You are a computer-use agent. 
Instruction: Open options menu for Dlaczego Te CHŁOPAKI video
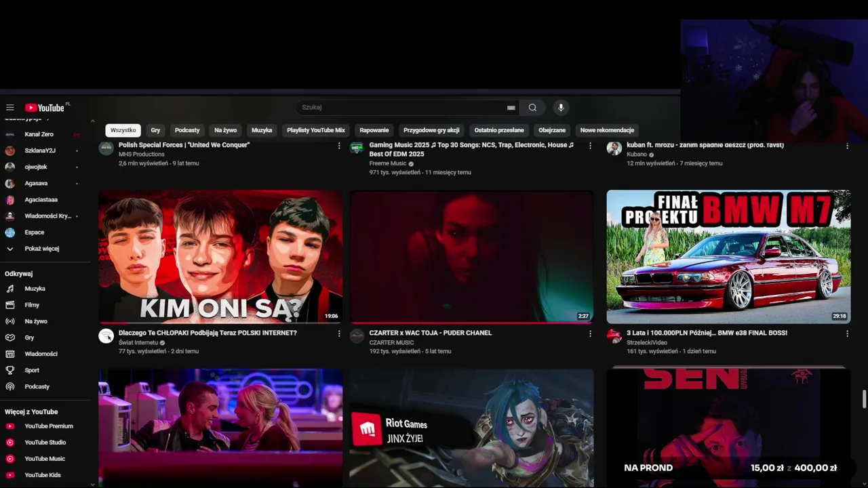coord(339,333)
